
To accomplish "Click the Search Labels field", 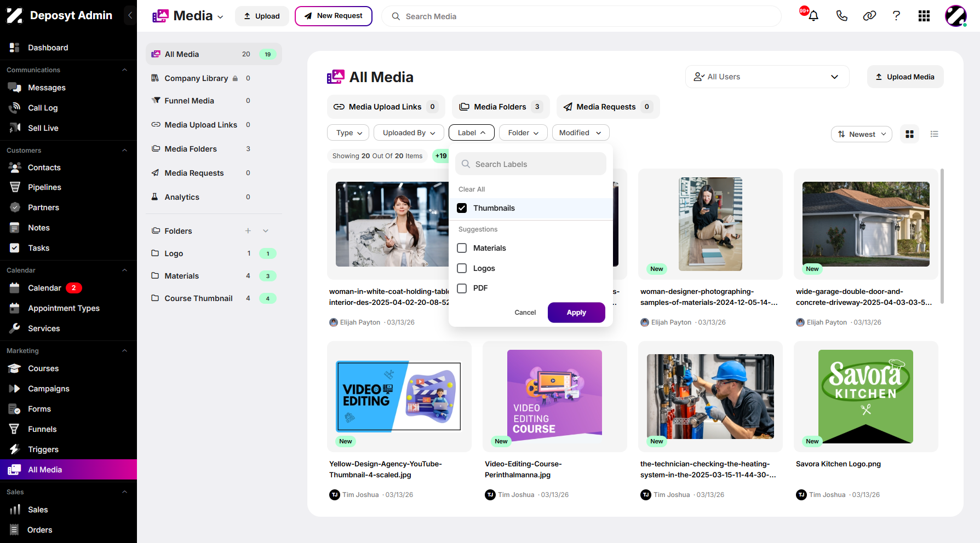I will pos(531,164).
